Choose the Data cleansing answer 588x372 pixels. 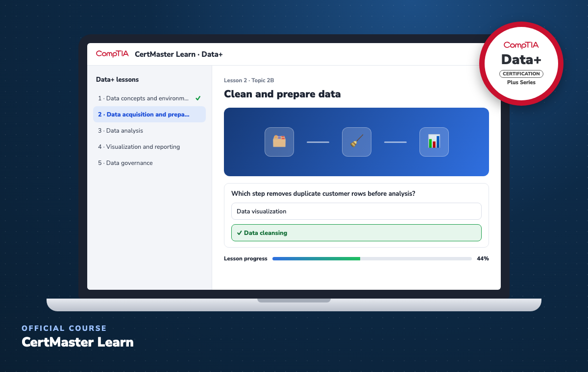[356, 233]
